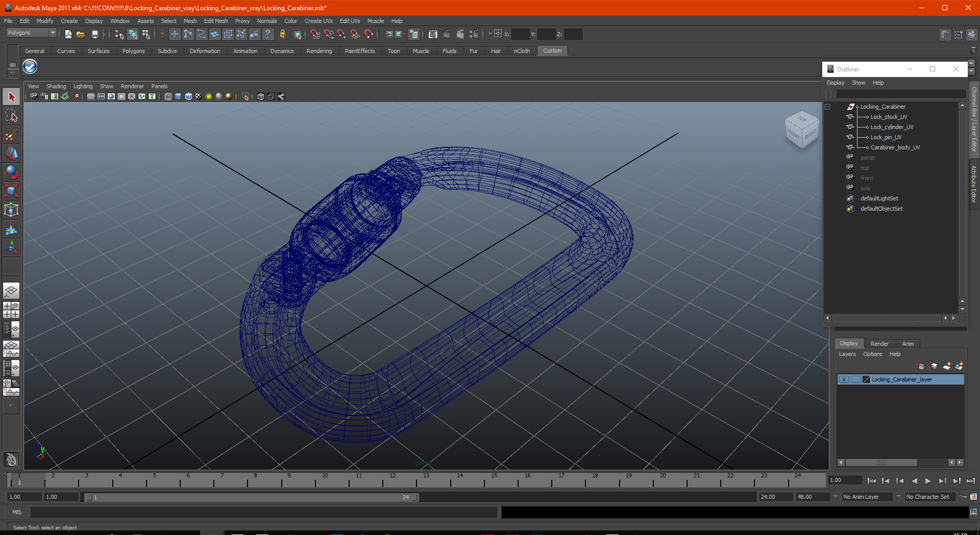Click the lock current selection icon
Image resolution: width=980 pixels, height=535 pixels.
[282, 34]
